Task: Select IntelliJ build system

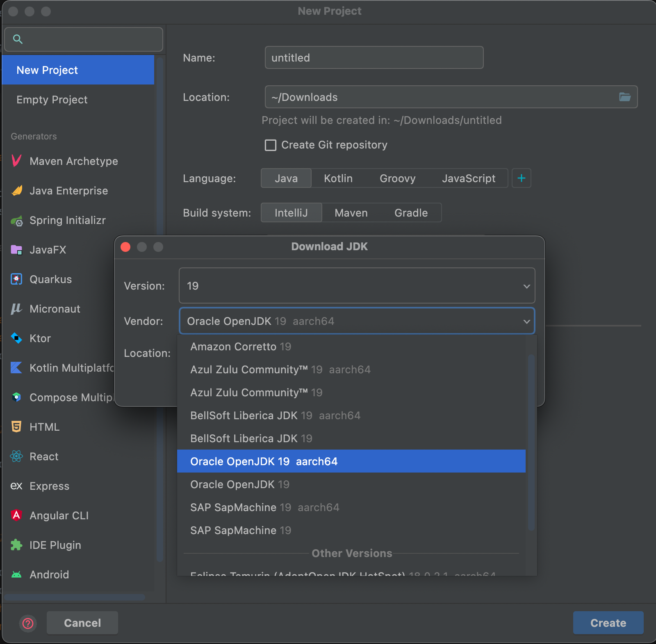Action: (x=291, y=213)
